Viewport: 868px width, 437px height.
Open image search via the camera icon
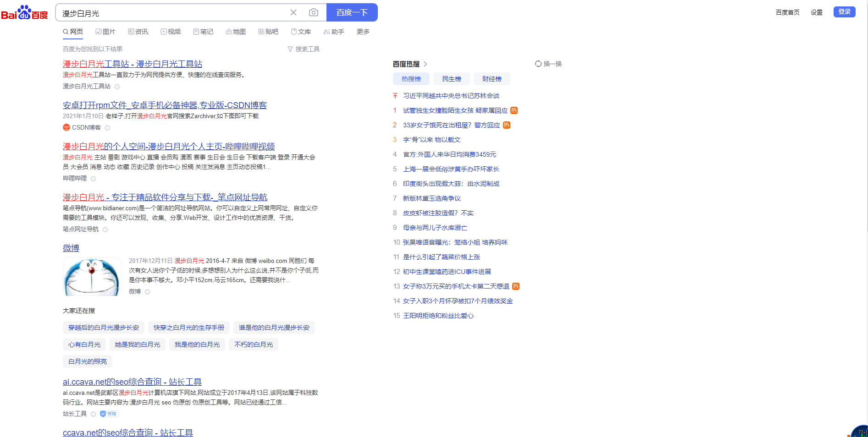click(x=314, y=12)
